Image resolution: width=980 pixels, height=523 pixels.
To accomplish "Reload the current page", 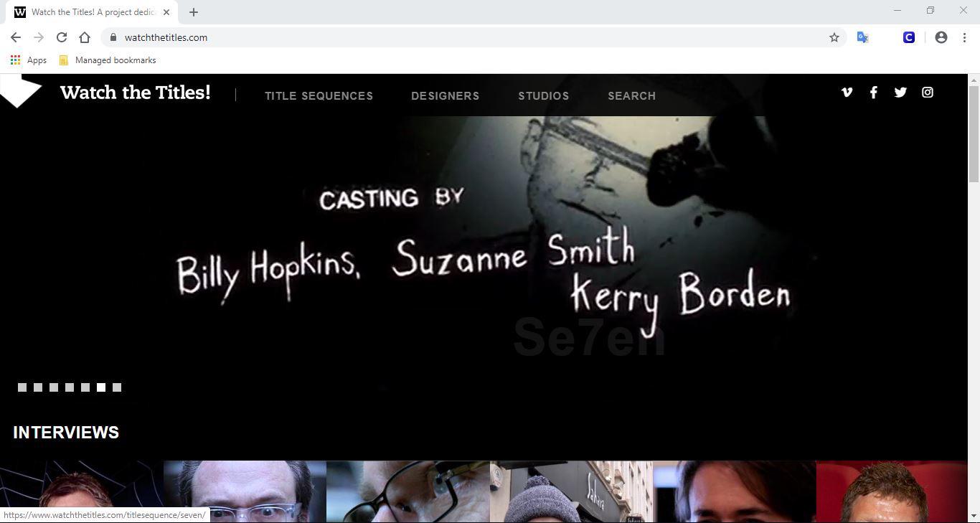I will (x=62, y=37).
